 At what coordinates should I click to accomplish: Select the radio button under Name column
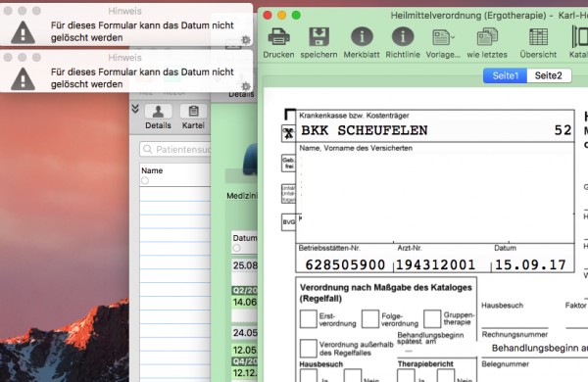pos(145,180)
